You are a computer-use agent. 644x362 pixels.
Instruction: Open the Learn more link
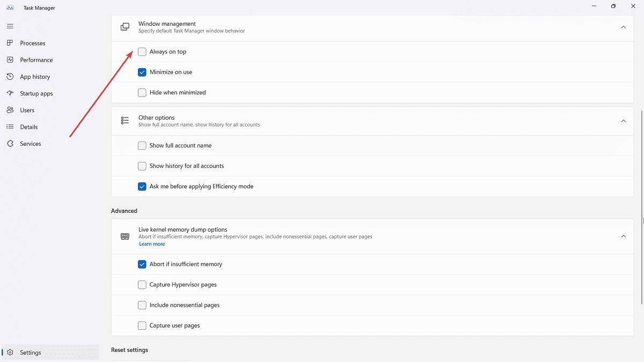(151, 243)
